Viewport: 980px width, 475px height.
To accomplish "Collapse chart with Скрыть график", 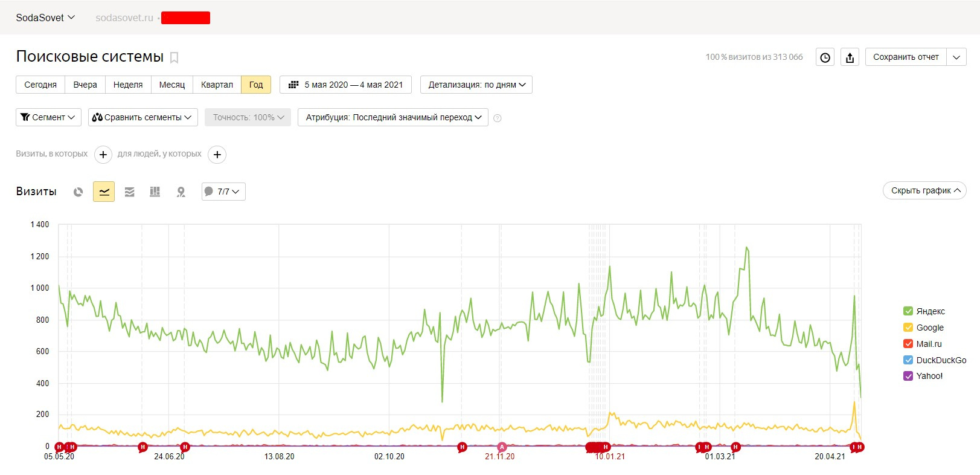I will 924,190.
